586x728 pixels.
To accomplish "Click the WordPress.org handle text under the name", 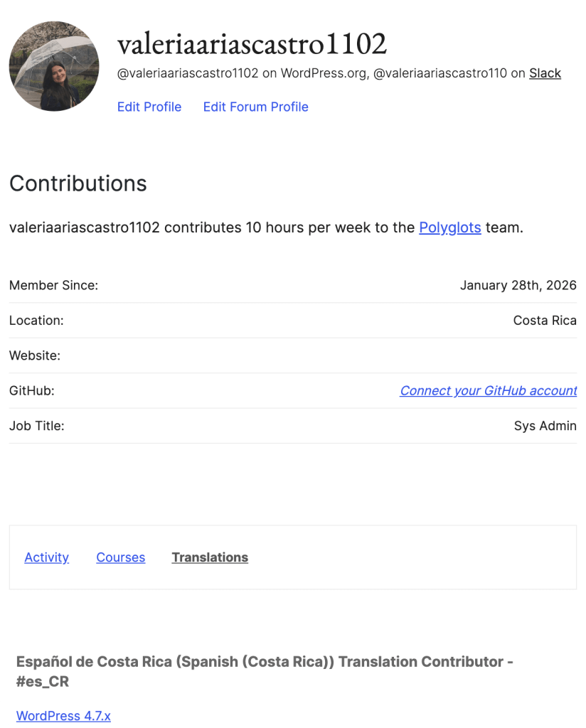I will (242, 73).
